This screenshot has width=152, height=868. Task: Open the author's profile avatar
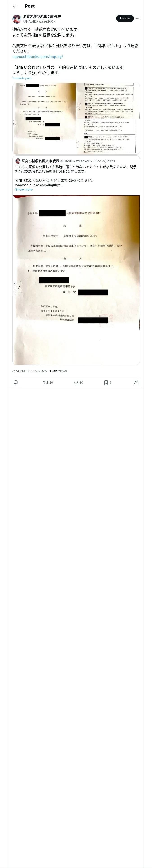coord(17,18)
